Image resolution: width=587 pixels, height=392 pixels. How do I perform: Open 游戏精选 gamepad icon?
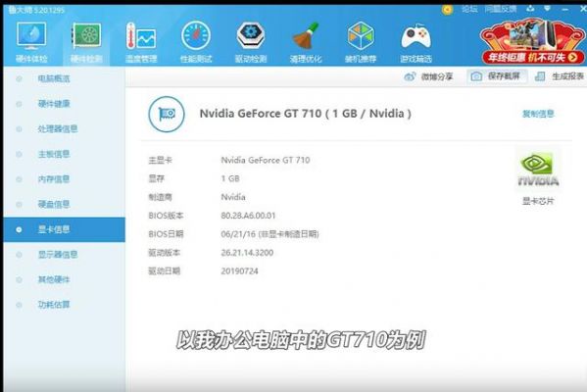pos(416,36)
